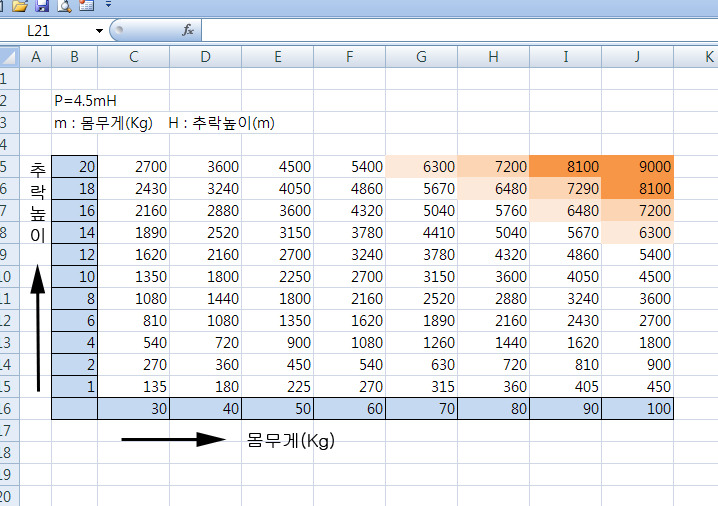Screen dimensions: 718x506
Task: Click the cell with value 4410
Action: click(x=421, y=233)
